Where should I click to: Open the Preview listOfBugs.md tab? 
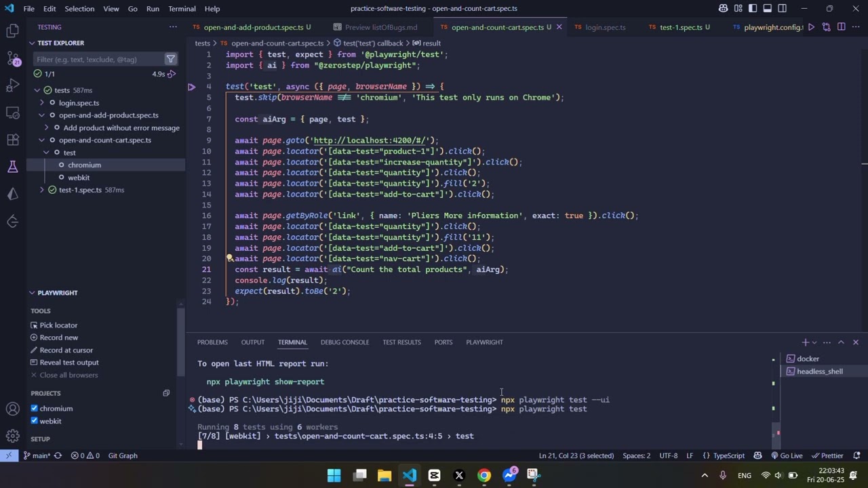[381, 27]
